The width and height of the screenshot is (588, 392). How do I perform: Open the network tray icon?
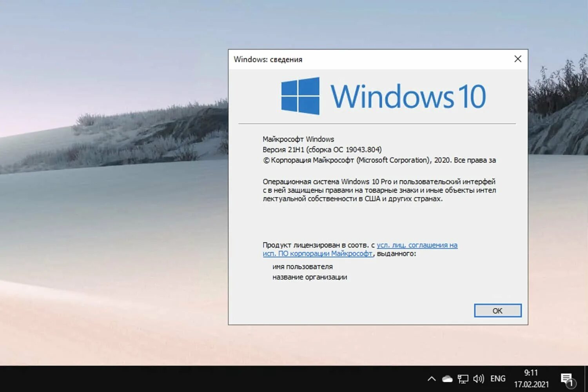point(463,379)
